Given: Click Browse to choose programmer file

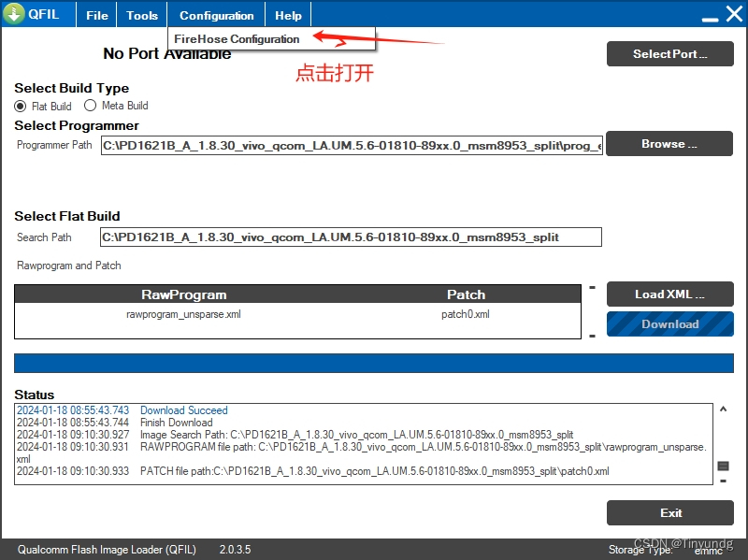Looking at the screenshot, I should point(669,144).
